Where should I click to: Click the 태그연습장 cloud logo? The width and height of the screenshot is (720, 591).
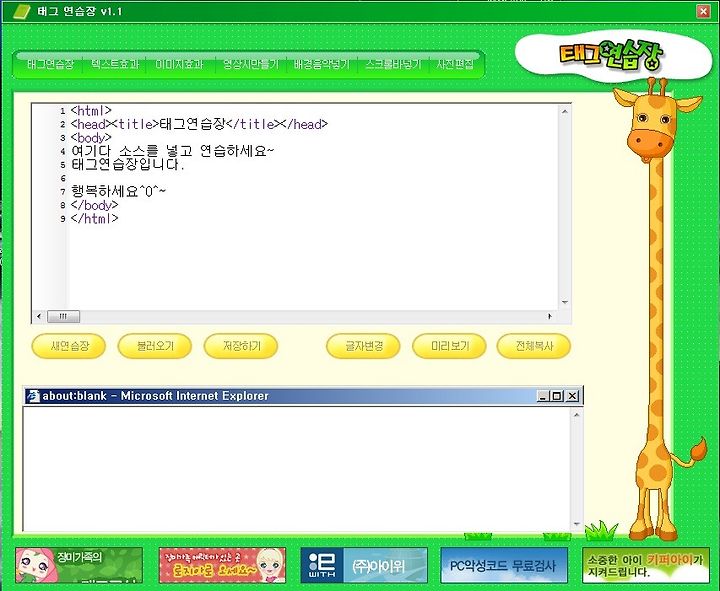tap(612, 56)
